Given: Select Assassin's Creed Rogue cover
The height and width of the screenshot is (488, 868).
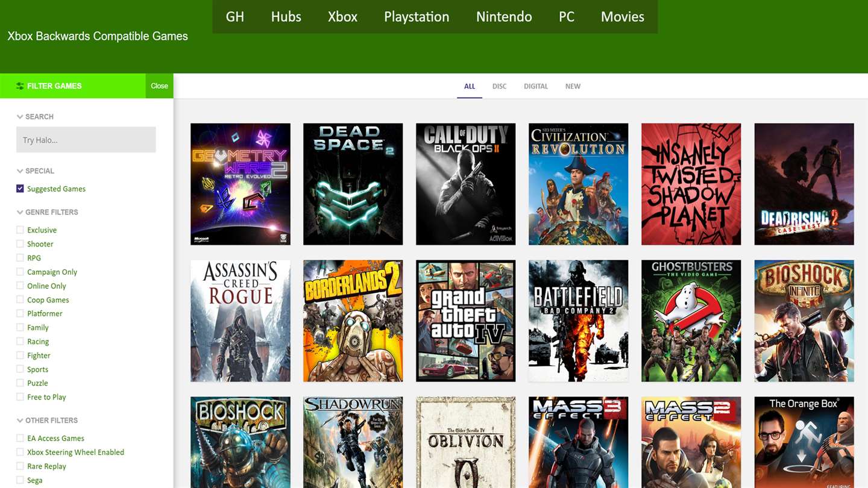Looking at the screenshot, I should 241,321.
